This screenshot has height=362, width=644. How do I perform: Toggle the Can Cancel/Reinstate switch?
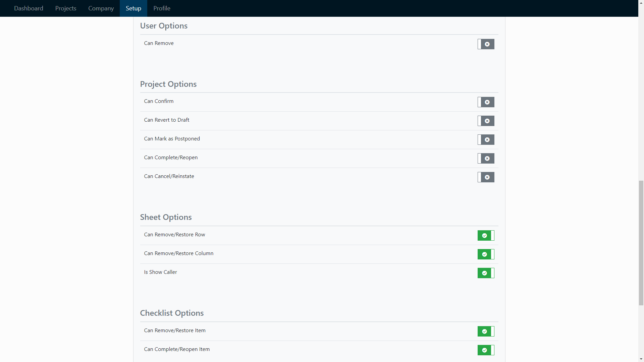486,177
